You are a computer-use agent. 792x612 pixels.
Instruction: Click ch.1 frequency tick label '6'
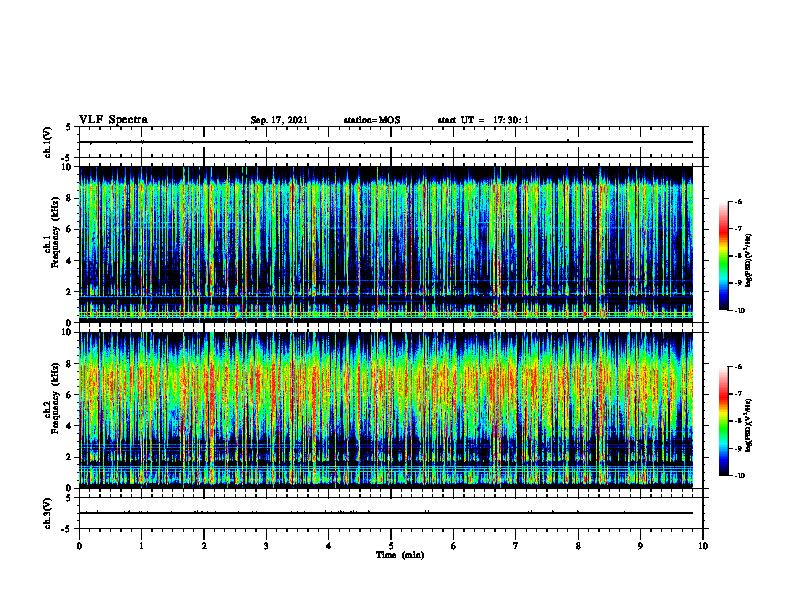click(x=70, y=229)
